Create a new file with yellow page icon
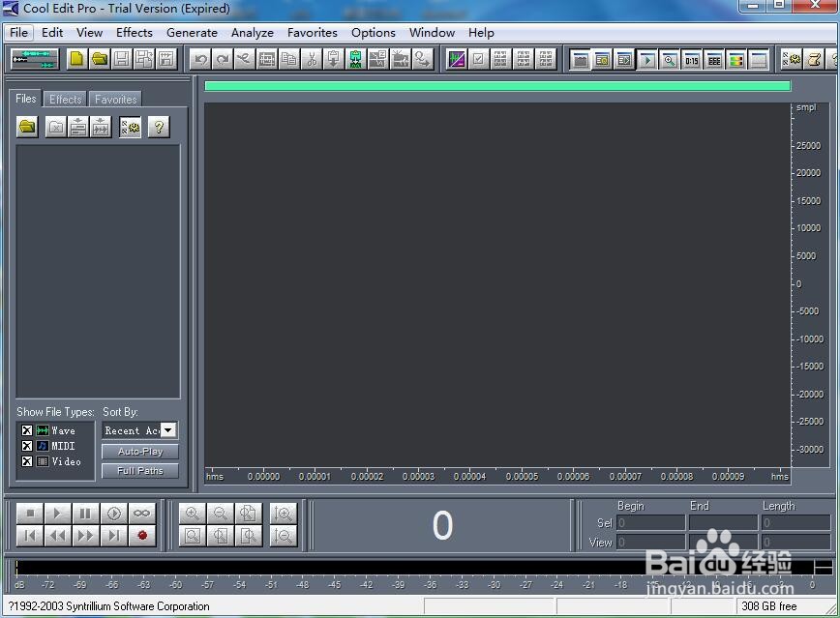This screenshot has height=618, width=840. 76,59
